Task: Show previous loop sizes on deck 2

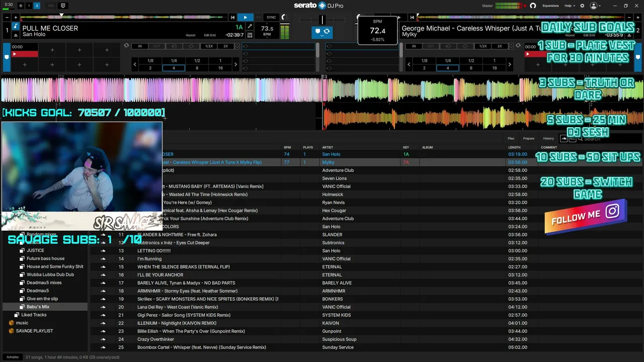Action: click(409, 64)
